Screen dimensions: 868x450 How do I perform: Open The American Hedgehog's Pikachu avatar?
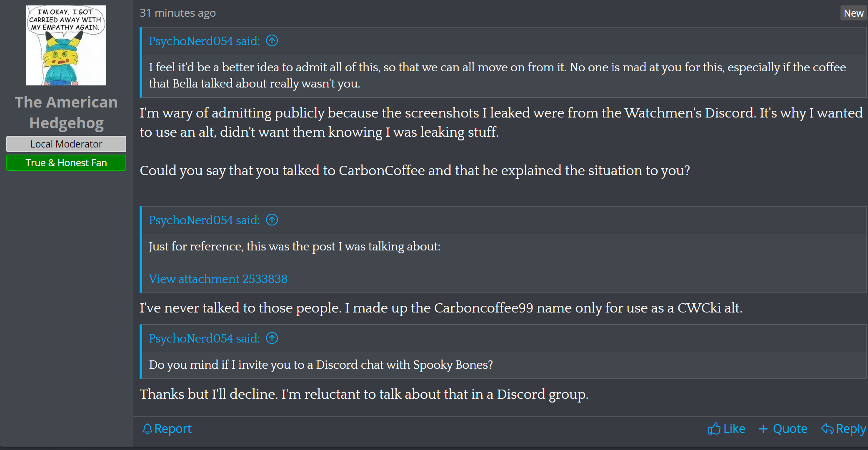66,45
